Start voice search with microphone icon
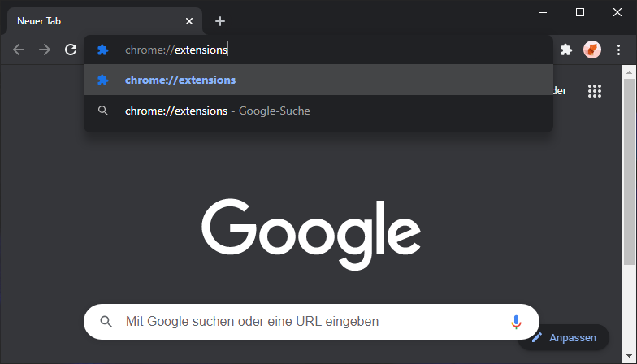637x364 pixels. tap(516, 322)
